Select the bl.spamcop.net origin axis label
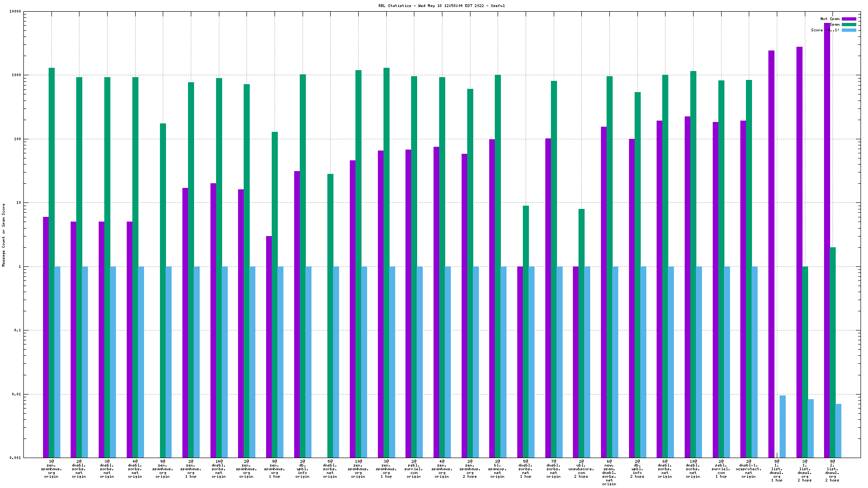Image resolution: width=868 pixels, height=488 pixels. (498, 469)
